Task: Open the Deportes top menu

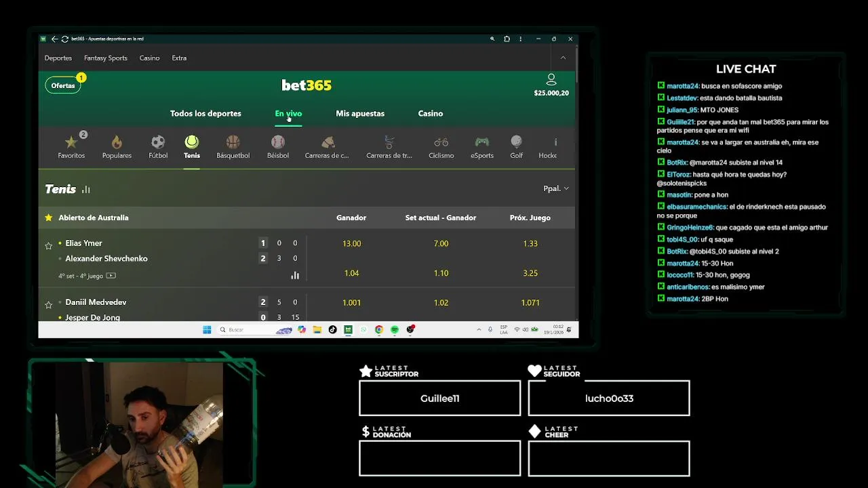Action: click(x=58, y=58)
